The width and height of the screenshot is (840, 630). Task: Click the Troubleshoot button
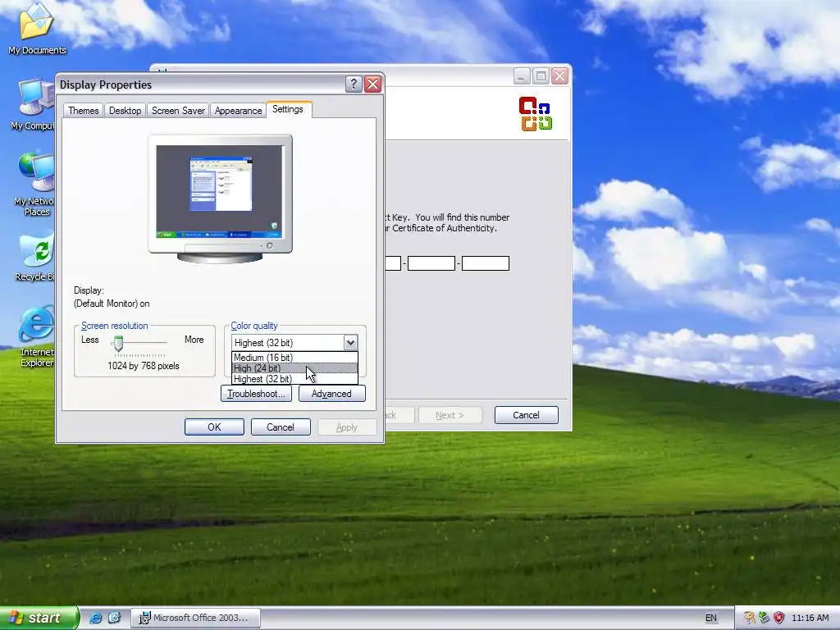[256, 394]
